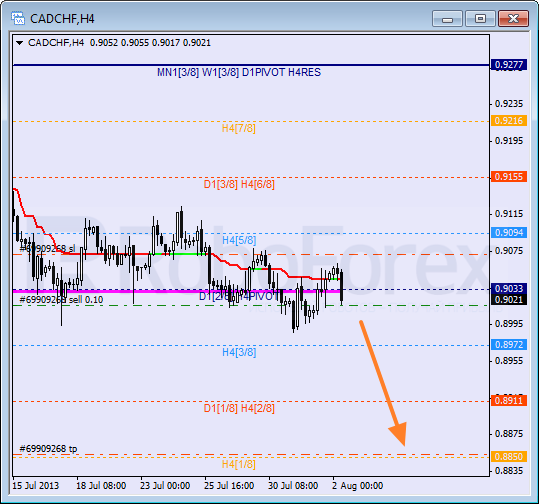This screenshot has width=539, height=504.
Task: Click the 0.9277 price label
Action: pyautogui.click(x=509, y=65)
